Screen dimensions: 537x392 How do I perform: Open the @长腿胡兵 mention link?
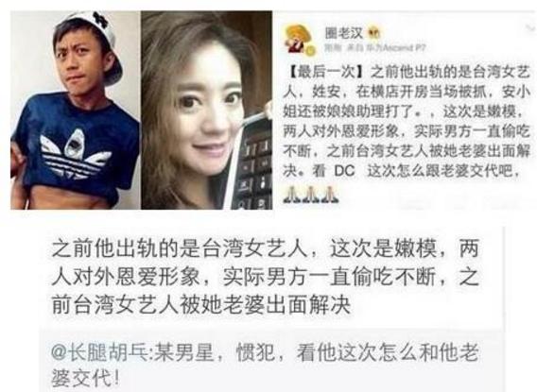pyautogui.click(x=101, y=352)
